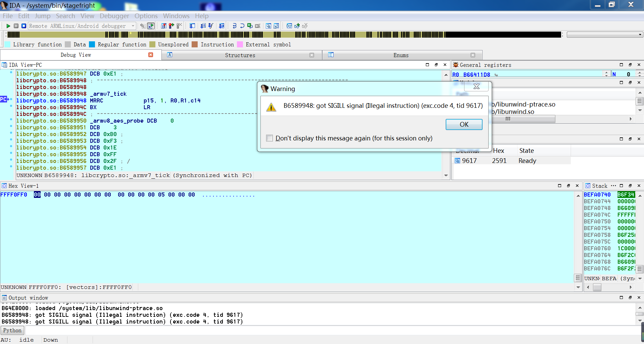Close the Warning dialog with X
The height and width of the screenshot is (344, 644).
click(476, 86)
